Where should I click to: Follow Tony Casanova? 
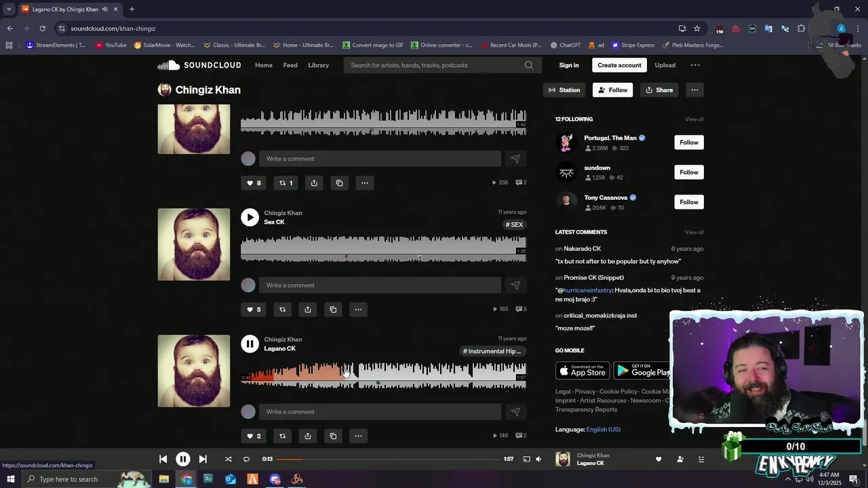(x=689, y=202)
